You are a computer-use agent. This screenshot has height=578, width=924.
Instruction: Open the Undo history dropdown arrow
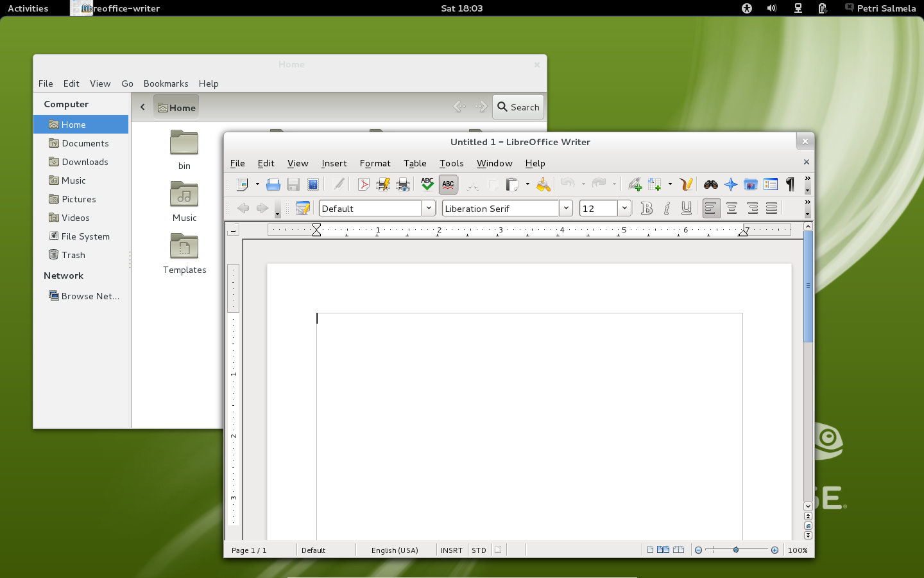[583, 185]
